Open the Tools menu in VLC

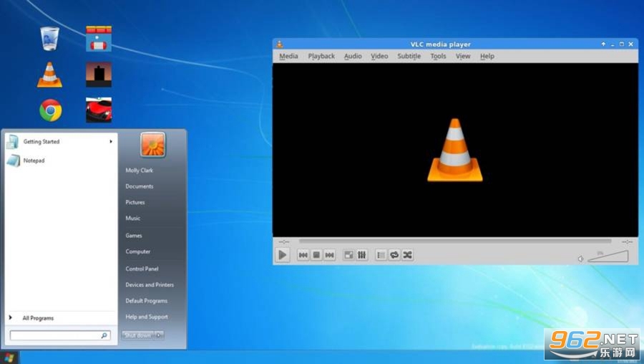(x=438, y=57)
